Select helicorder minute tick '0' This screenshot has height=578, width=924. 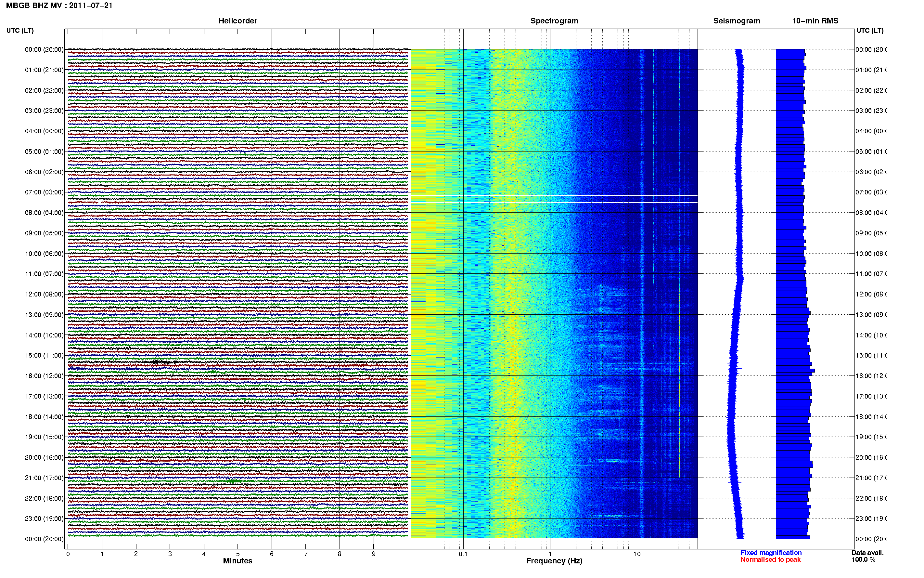68,554
